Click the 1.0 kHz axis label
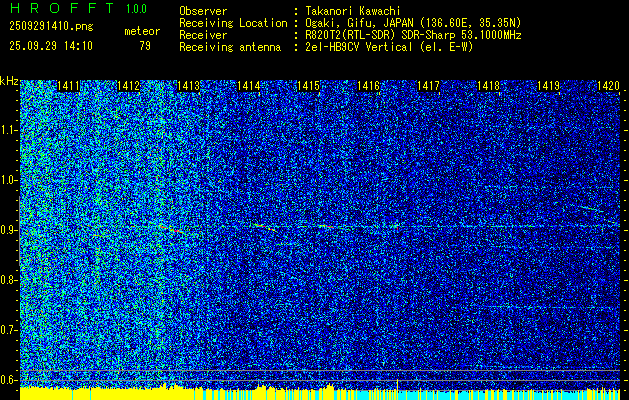 tap(8, 180)
